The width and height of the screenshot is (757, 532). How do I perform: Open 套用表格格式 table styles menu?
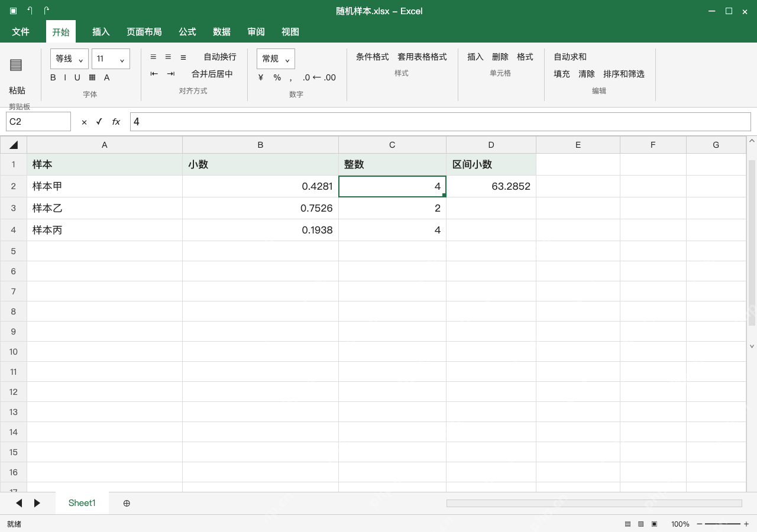tap(422, 57)
